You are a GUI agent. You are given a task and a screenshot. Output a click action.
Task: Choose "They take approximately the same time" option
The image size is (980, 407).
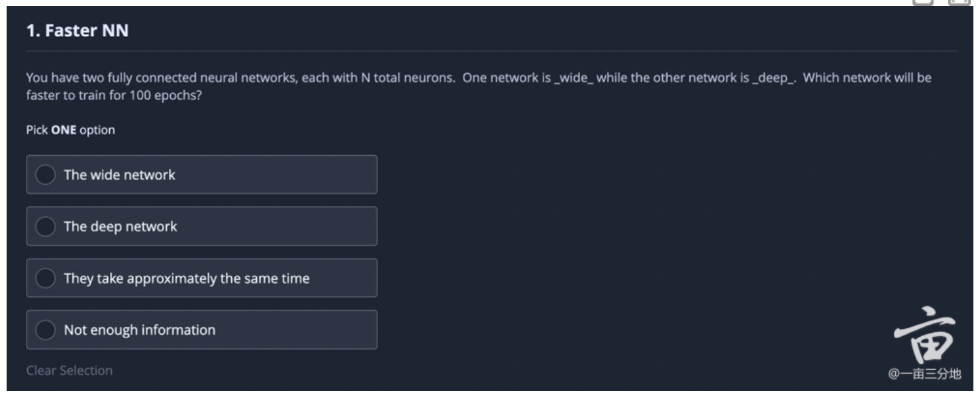tap(45, 278)
